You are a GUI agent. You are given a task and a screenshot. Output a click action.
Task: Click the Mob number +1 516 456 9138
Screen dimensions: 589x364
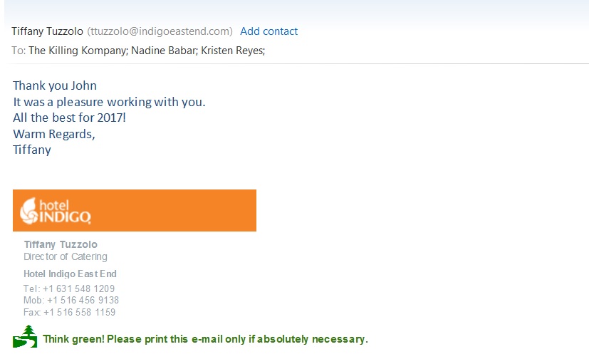83,300
